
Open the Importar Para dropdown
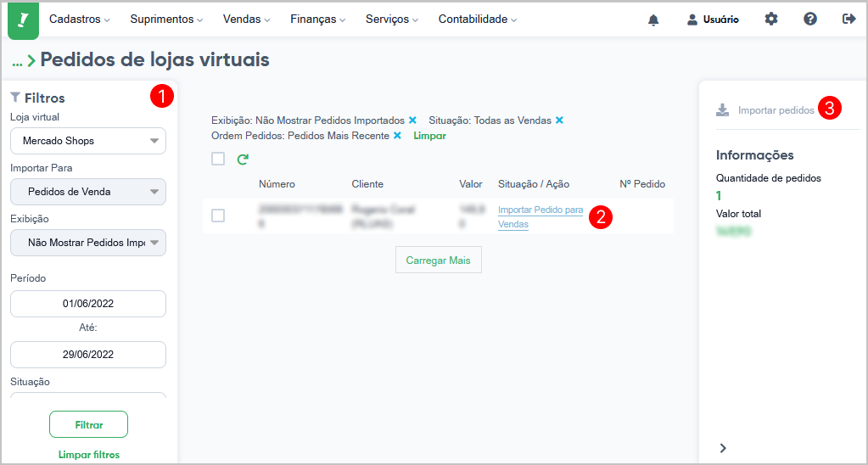tap(88, 192)
